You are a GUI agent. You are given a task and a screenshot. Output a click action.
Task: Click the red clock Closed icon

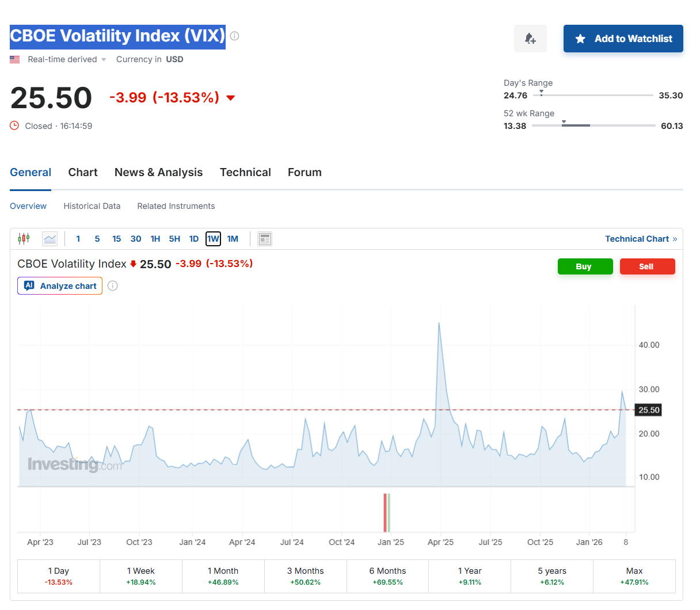(x=14, y=125)
